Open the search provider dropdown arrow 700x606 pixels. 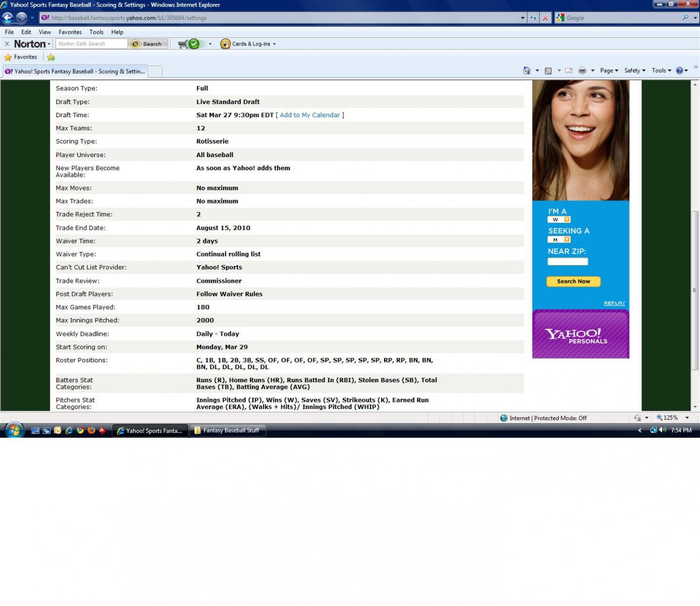pyautogui.click(x=695, y=18)
